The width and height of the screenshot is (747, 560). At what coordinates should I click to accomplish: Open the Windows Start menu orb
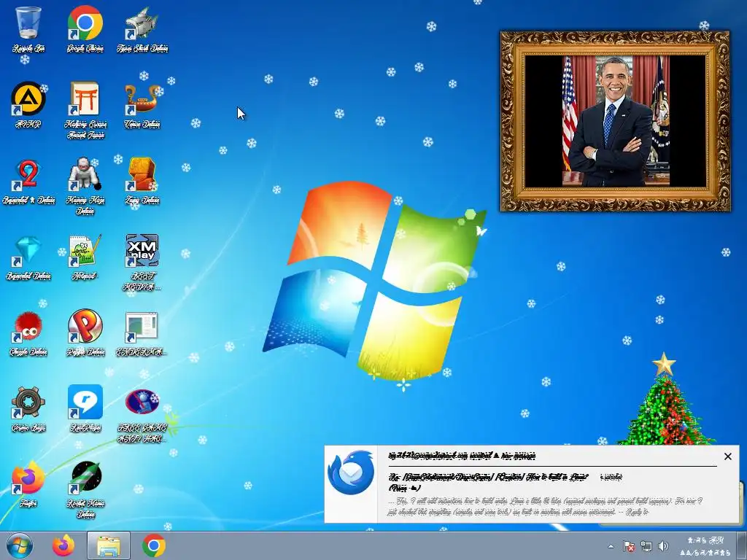[x=20, y=545]
